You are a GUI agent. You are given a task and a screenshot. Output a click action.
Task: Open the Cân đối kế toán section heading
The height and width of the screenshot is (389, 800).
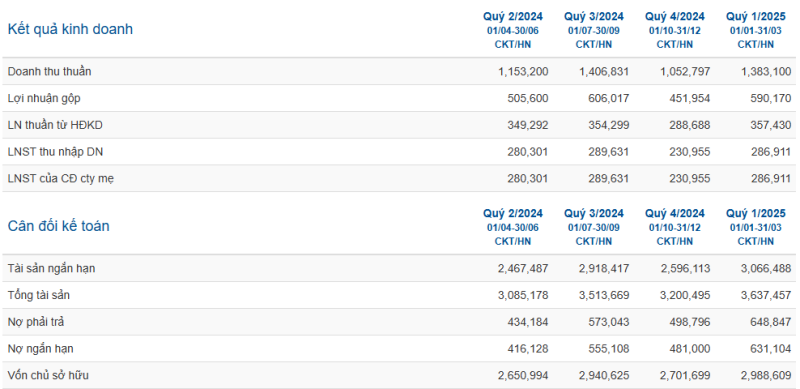[58, 226]
